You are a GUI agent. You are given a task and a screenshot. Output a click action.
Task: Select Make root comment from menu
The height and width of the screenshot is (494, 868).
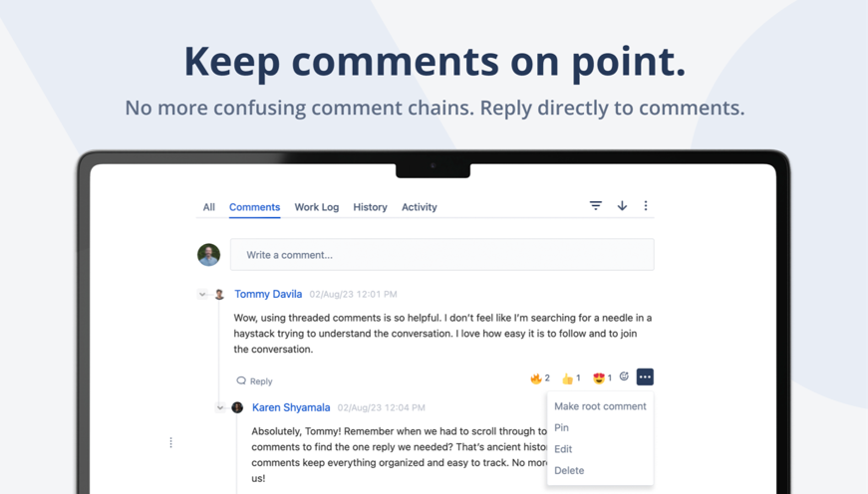coord(600,406)
